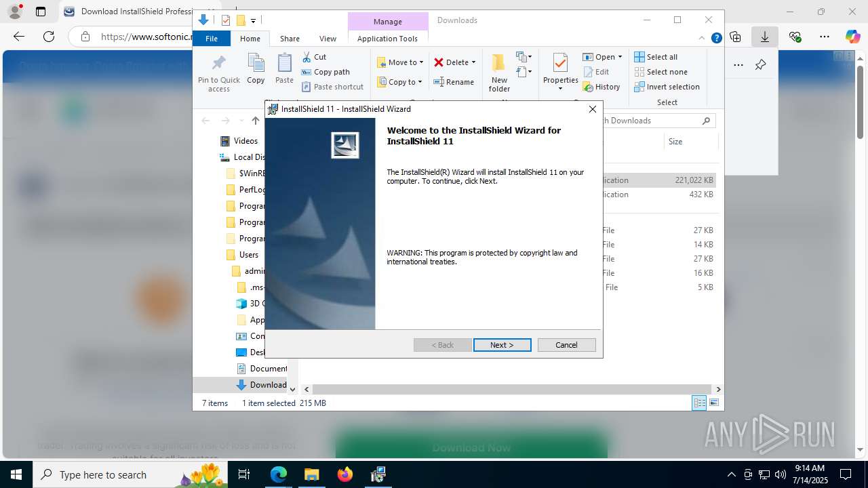Switch Explorer to details view icon
The width and height of the screenshot is (868, 488).
[x=699, y=403]
